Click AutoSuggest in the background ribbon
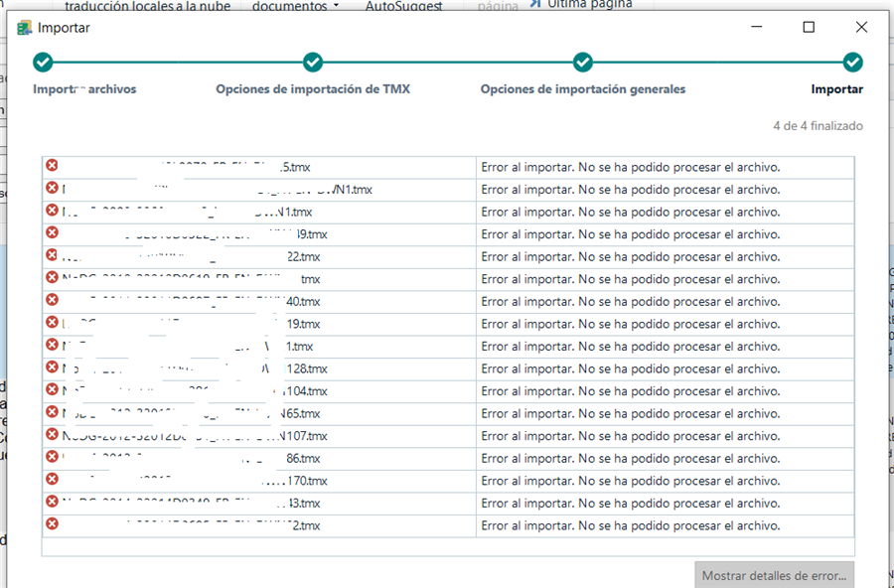The width and height of the screenshot is (894, 588). [x=403, y=6]
